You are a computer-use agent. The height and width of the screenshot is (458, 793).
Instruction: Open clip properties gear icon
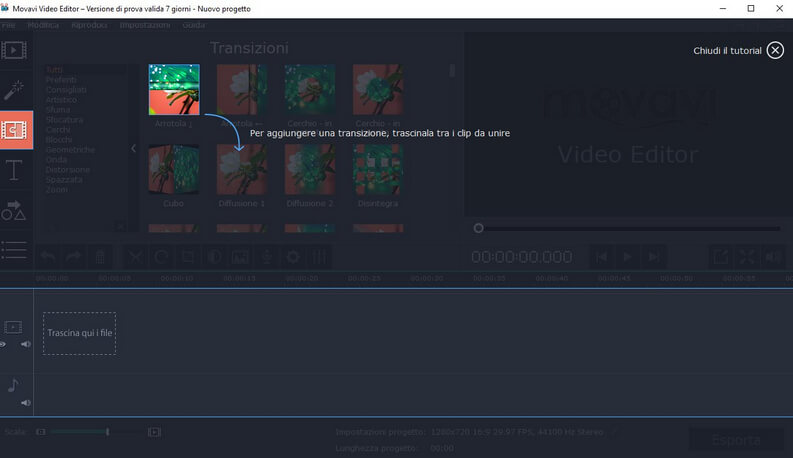293,257
